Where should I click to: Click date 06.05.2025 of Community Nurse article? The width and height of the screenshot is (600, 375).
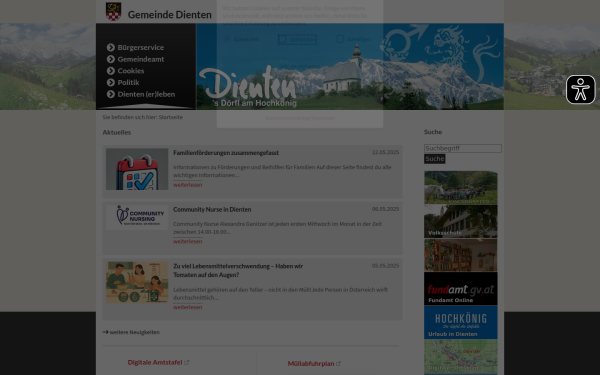click(x=385, y=209)
